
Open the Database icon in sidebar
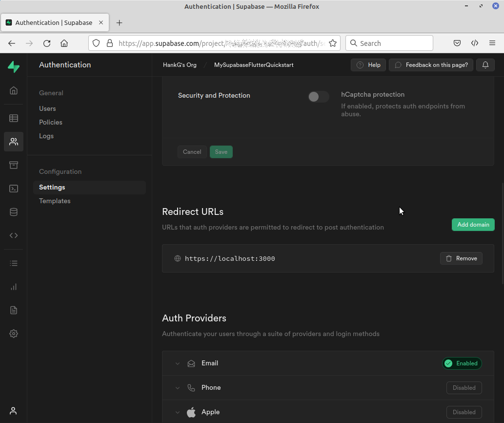point(14,212)
